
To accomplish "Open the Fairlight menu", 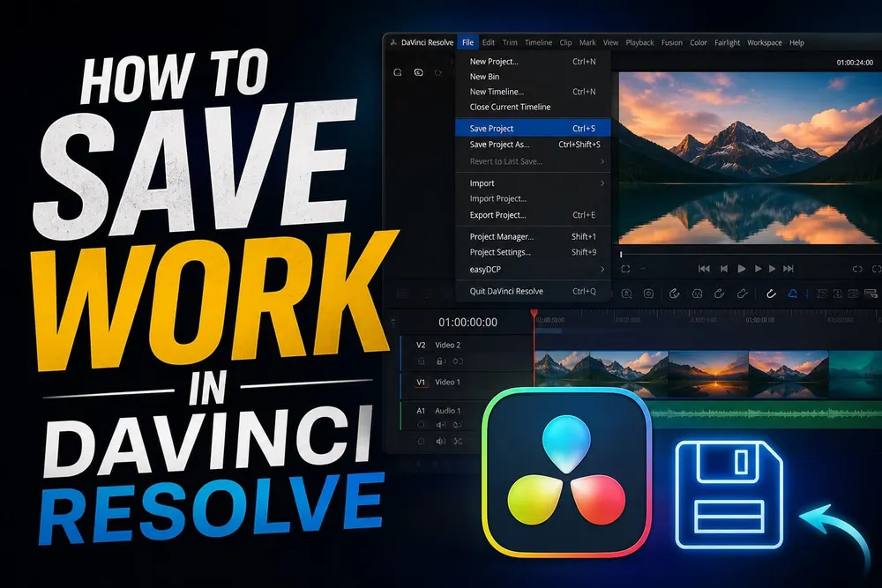I will tap(728, 42).
